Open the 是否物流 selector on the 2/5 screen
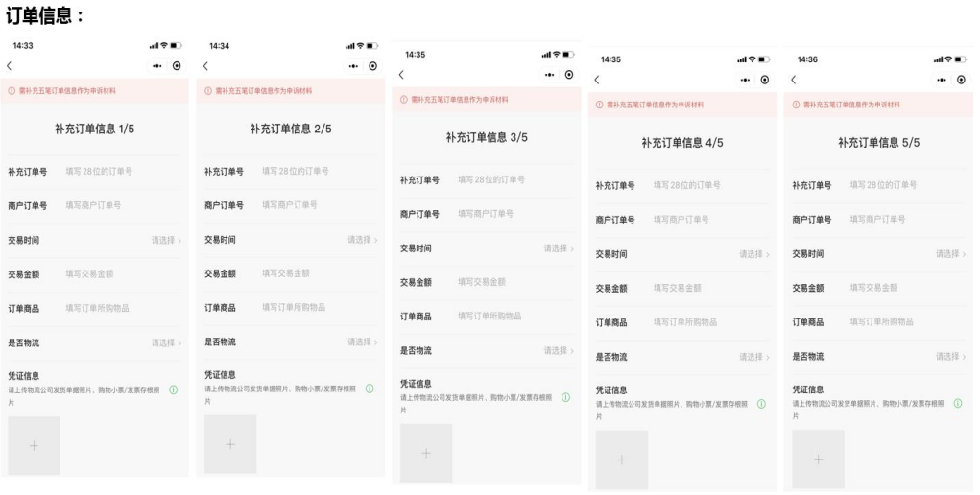Viewport: 980px width, 495px height. (x=361, y=342)
